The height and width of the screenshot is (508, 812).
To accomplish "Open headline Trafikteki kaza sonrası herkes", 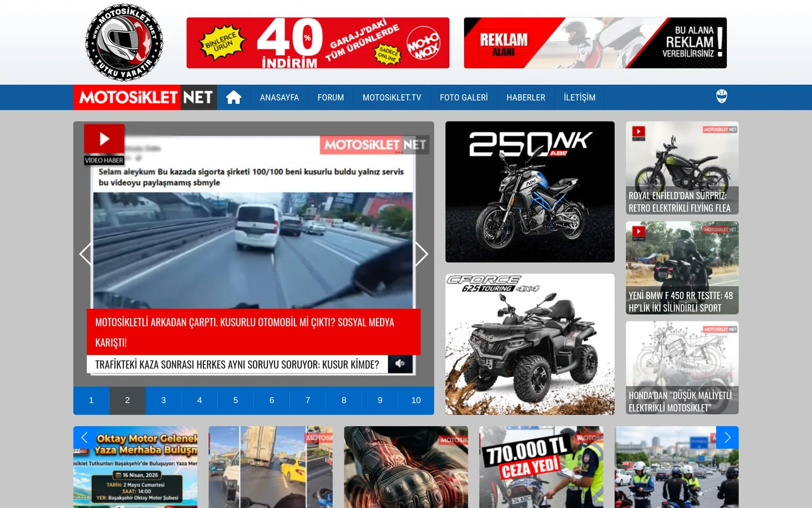I will [237, 364].
